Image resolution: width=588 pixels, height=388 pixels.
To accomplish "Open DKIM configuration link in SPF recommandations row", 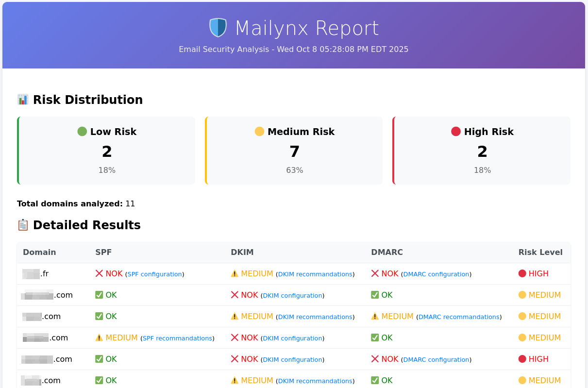I will pyautogui.click(x=293, y=338).
